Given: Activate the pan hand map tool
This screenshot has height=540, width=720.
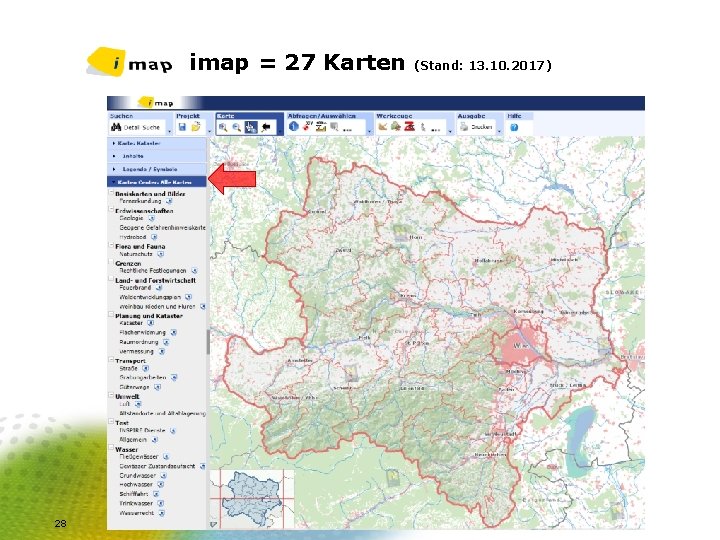Looking at the screenshot, I should pos(251,127).
